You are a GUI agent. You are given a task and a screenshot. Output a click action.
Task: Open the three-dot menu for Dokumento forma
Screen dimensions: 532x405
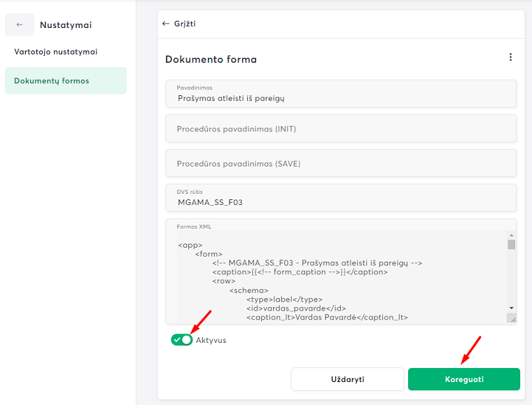tap(510, 57)
